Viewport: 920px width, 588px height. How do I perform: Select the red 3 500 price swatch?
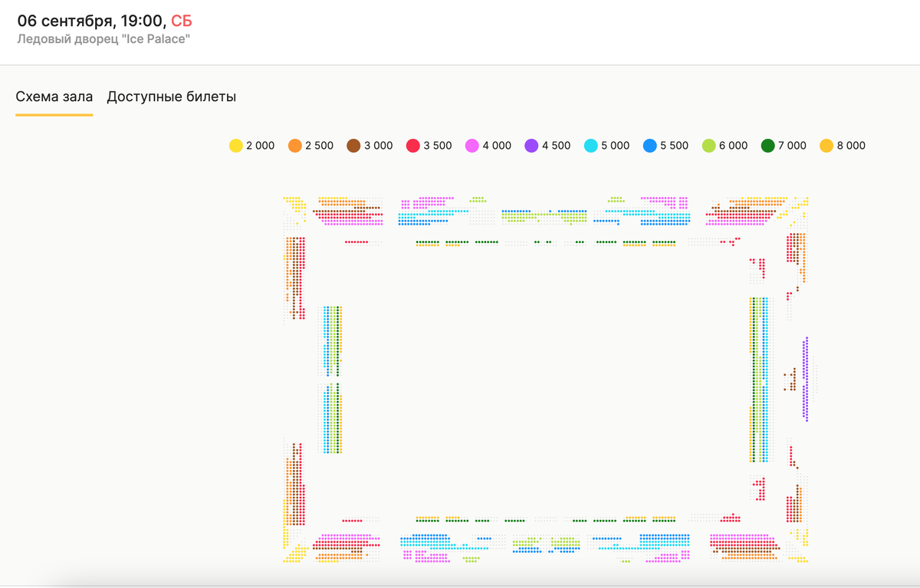[413, 146]
